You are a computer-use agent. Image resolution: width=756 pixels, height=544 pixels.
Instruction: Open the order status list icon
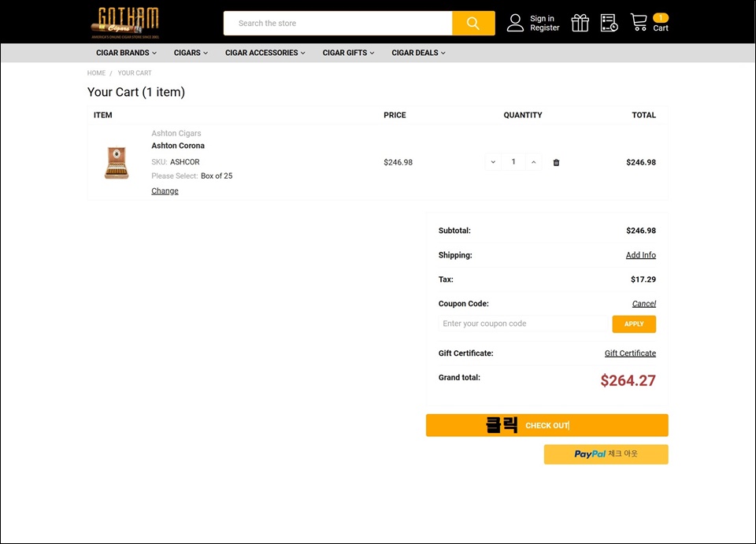point(609,23)
